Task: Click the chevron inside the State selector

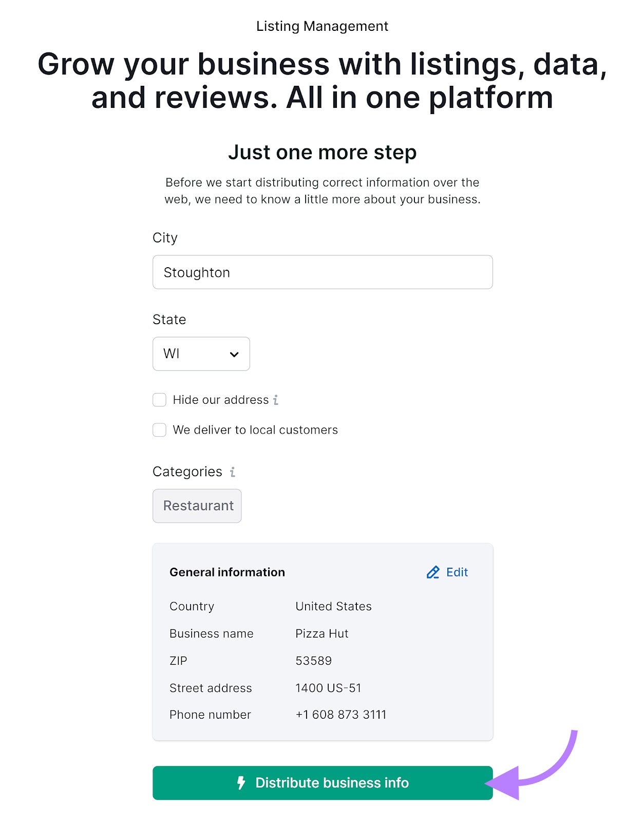Action: (235, 354)
